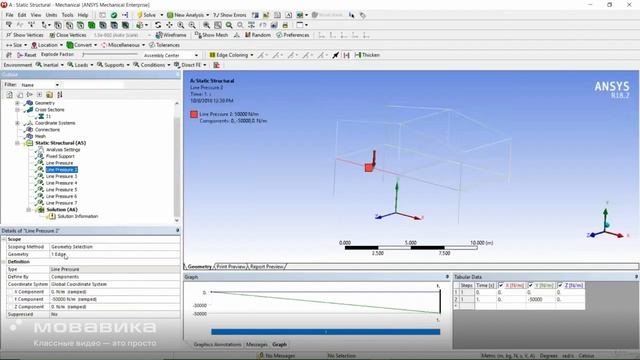Click the Show Errors button
The height and width of the screenshot is (360, 640).
click(229, 15)
